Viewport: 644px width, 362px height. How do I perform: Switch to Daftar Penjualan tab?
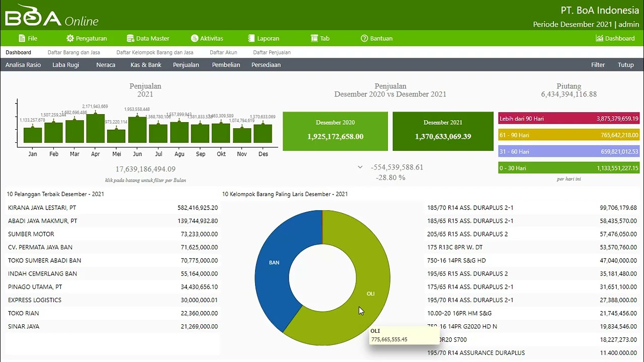272,52
